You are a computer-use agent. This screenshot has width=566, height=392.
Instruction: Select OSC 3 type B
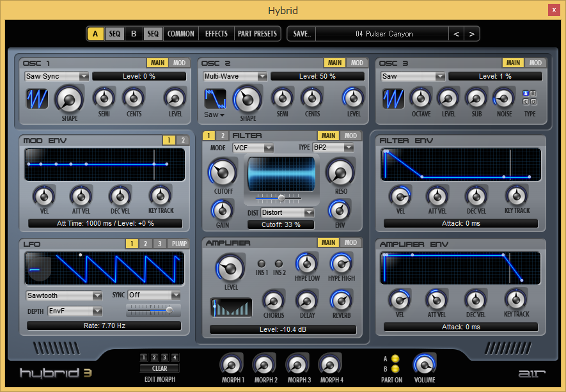[533, 93]
